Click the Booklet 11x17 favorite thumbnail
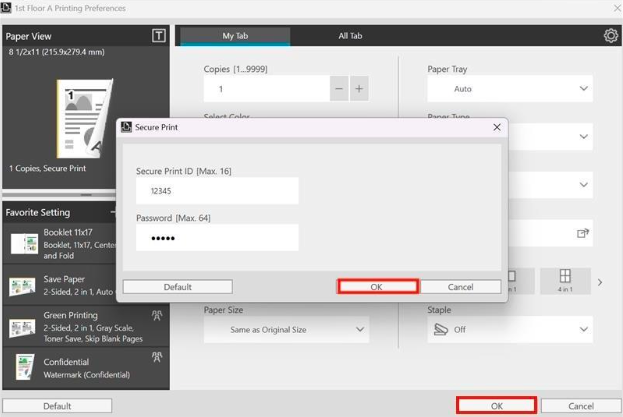The height and width of the screenshot is (417, 623). pyautogui.click(x=25, y=243)
